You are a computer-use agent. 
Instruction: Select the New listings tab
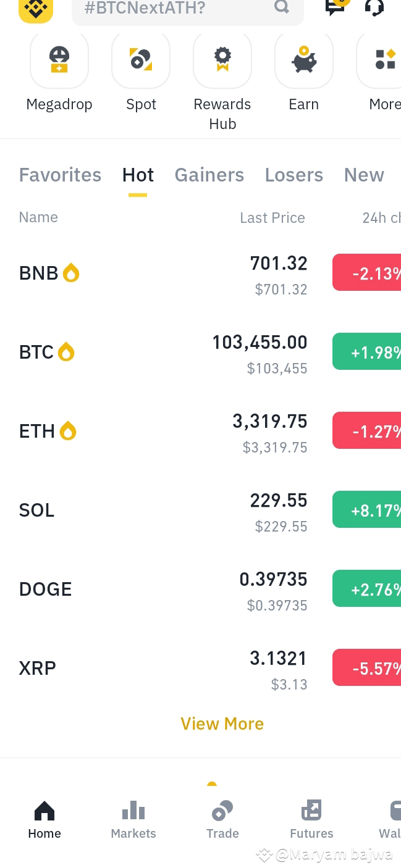[x=364, y=175]
